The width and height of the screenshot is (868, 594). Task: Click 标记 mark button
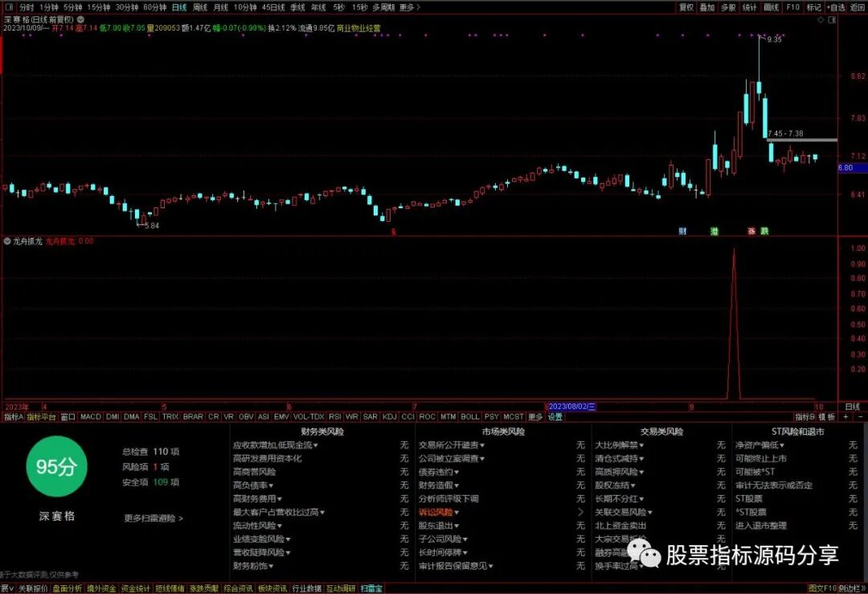pyautogui.click(x=813, y=7)
